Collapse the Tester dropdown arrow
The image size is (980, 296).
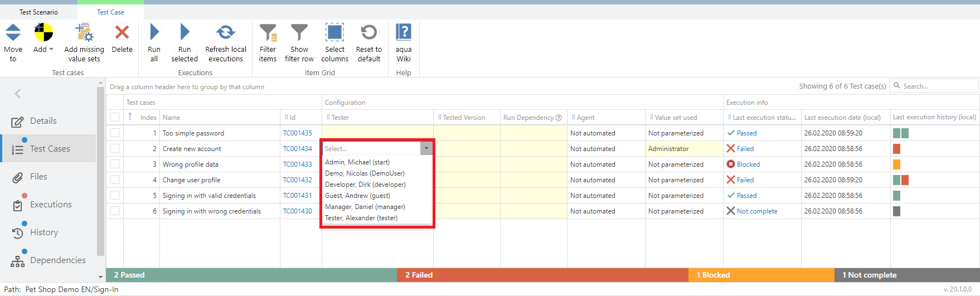coord(426,148)
